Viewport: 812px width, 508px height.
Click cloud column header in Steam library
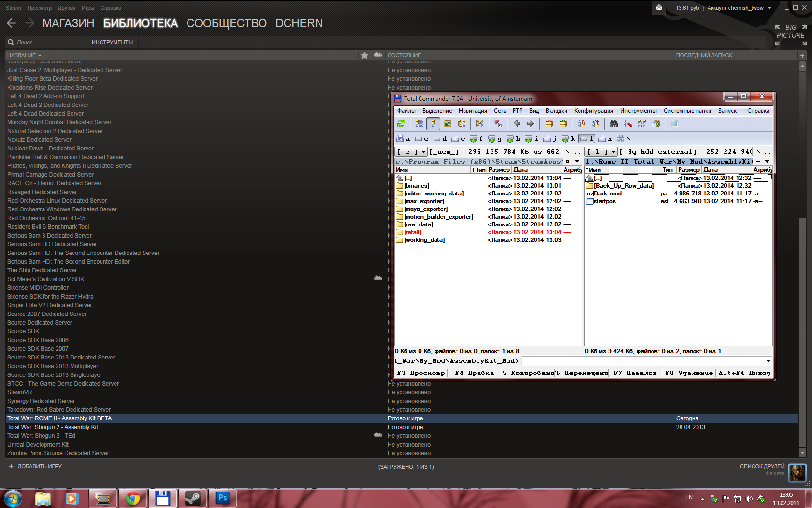[x=378, y=55]
